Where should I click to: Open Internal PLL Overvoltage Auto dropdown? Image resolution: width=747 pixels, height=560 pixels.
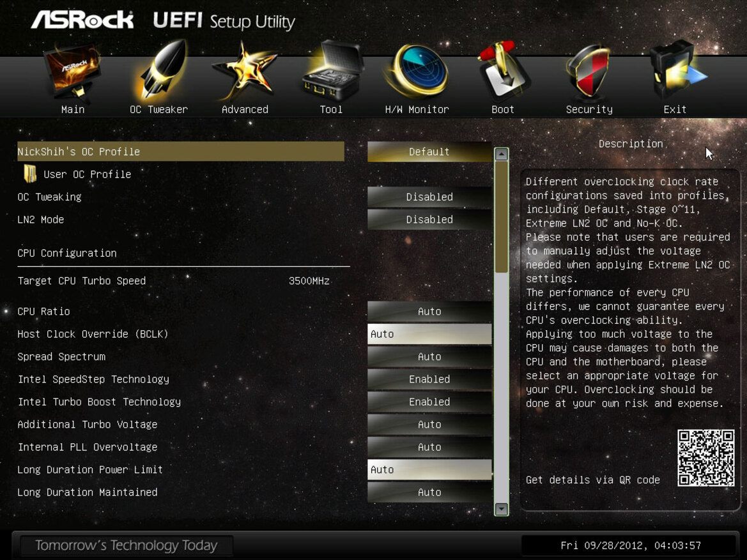pos(429,447)
